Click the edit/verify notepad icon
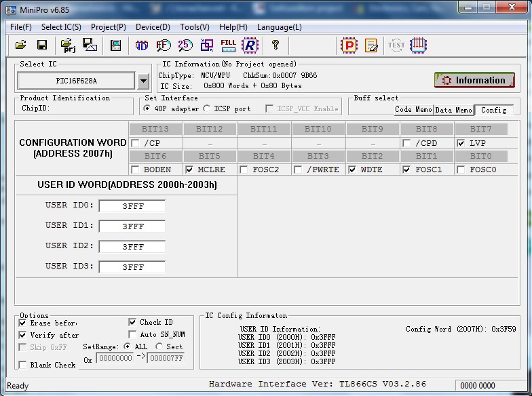The height and width of the screenshot is (396, 532). tap(371, 45)
